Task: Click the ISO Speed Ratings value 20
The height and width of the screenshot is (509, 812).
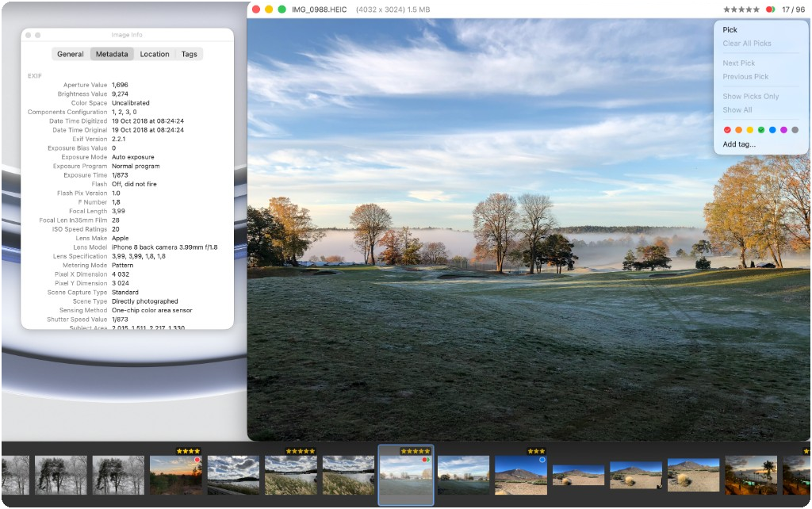Action: coord(116,229)
